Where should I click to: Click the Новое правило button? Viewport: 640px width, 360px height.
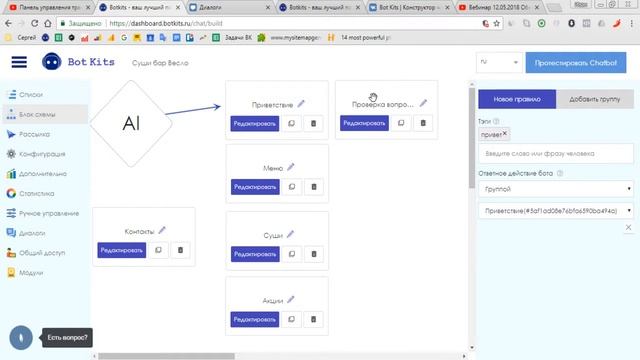(x=517, y=99)
